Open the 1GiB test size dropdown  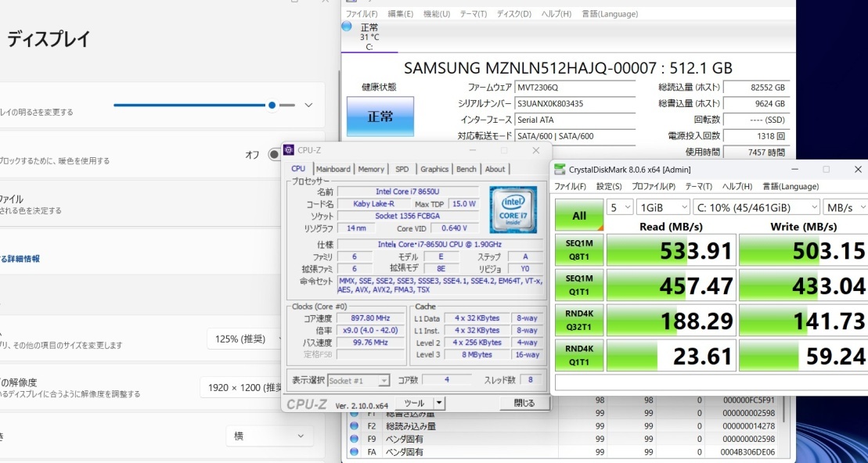[x=663, y=207]
